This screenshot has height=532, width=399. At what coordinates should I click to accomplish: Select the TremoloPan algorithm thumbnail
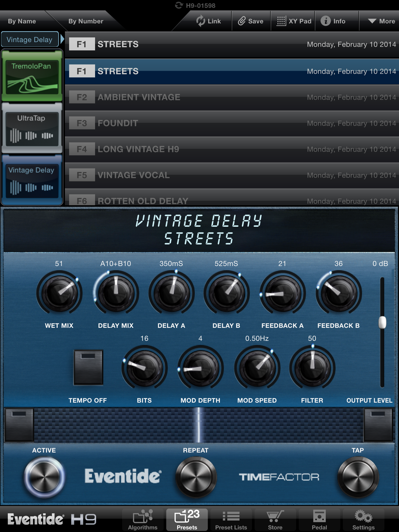point(32,75)
